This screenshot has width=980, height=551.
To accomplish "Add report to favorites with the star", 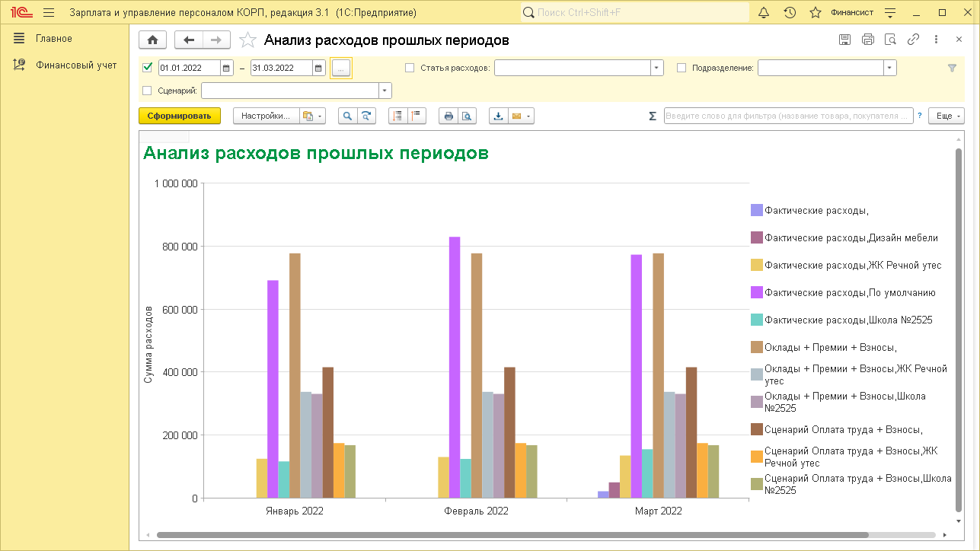I will point(247,40).
